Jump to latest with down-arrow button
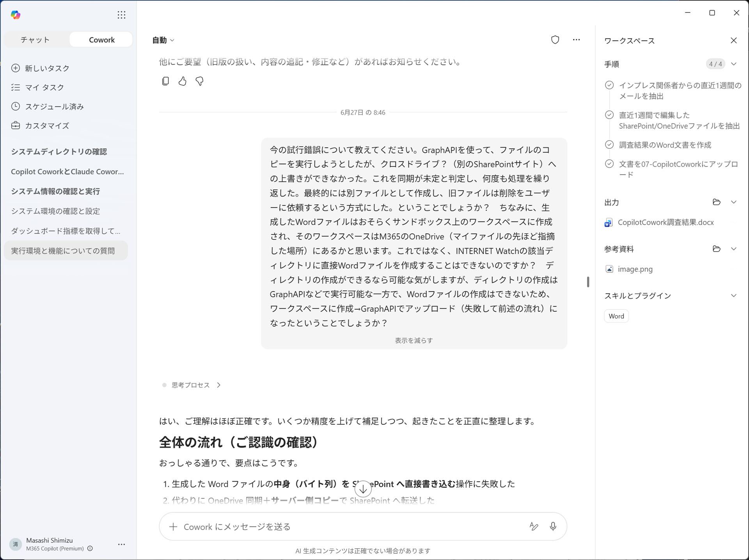Screen dimensions: 749x560 tap(363, 489)
